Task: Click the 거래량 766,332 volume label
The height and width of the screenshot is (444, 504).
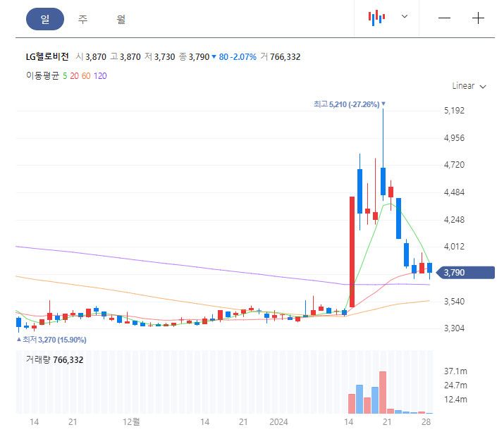Action: pos(54,359)
